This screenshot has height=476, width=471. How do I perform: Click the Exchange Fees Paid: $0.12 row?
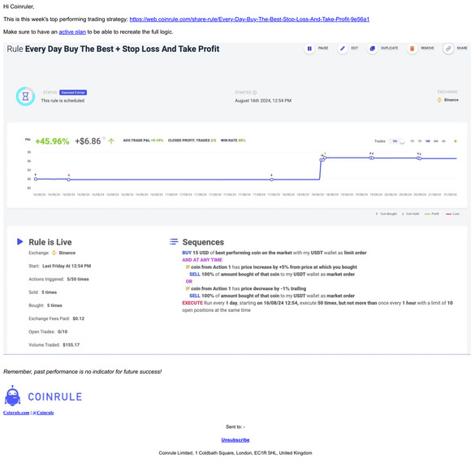point(57,318)
